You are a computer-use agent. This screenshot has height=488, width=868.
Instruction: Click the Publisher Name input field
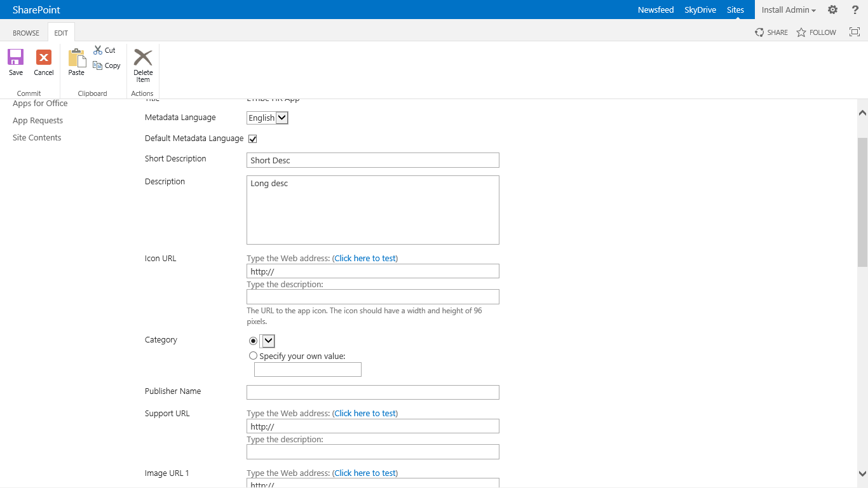coord(373,392)
